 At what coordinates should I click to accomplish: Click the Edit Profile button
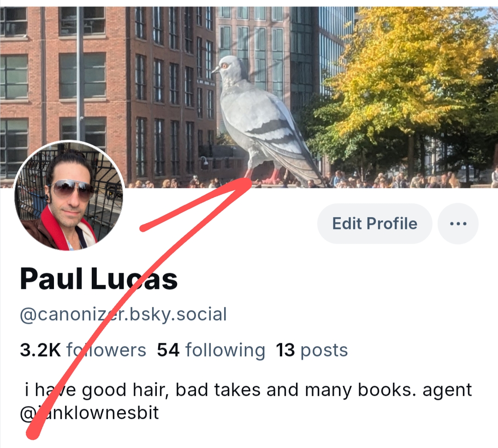(375, 224)
